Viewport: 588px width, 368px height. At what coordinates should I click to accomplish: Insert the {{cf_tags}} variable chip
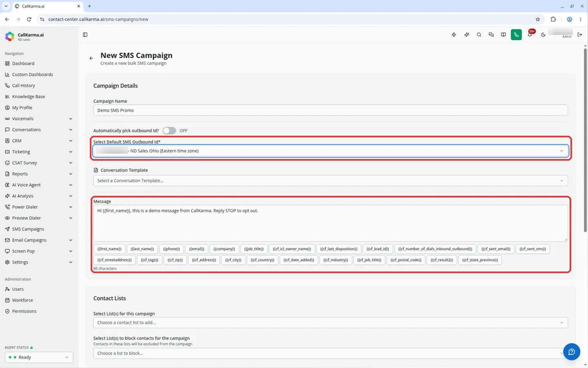[149, 260]
